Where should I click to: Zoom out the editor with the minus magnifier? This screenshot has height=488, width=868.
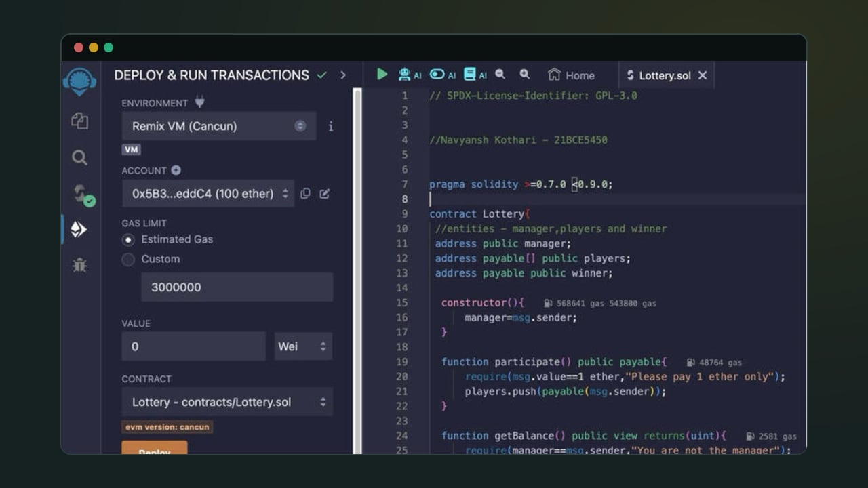coord(500,75)
